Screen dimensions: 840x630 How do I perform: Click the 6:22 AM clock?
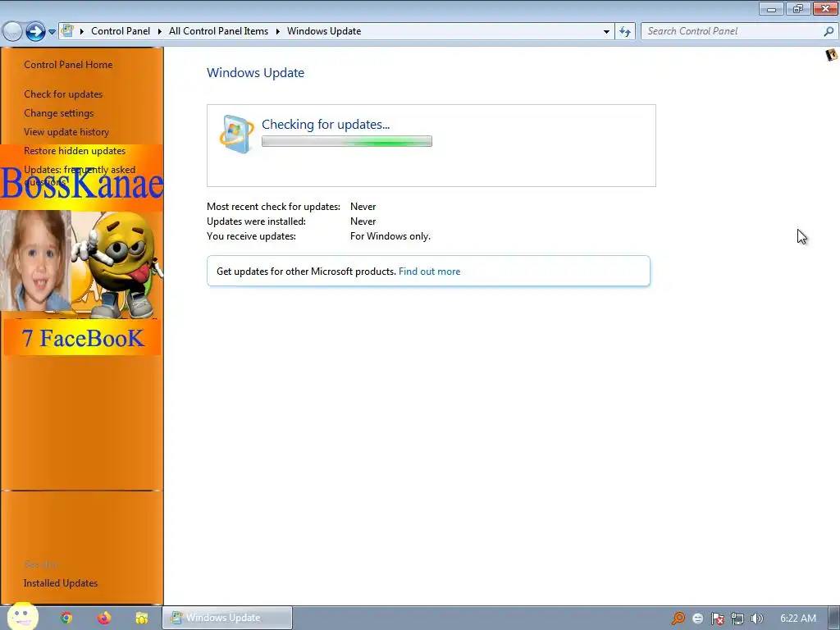click(798, 619)
